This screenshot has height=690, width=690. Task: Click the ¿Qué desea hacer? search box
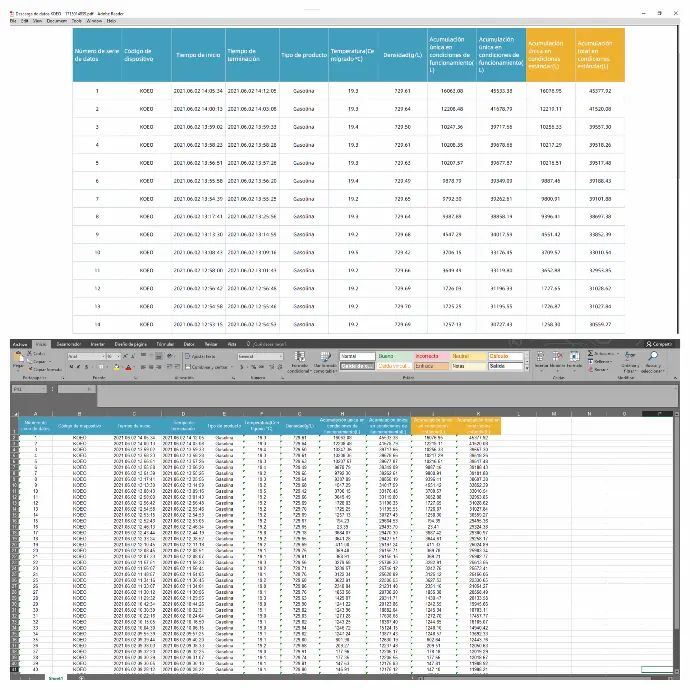[x=266, y=344]
